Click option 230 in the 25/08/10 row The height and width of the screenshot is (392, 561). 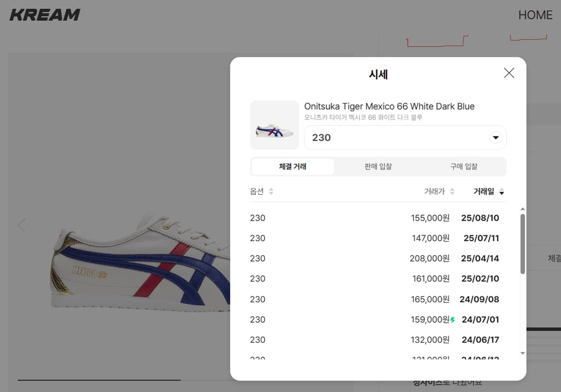258,218
